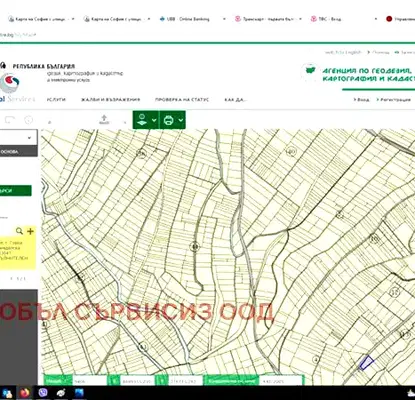Screen dimensions: 415x400
Task: Expand the print options dropdown arrow
Action: (181, 120)
